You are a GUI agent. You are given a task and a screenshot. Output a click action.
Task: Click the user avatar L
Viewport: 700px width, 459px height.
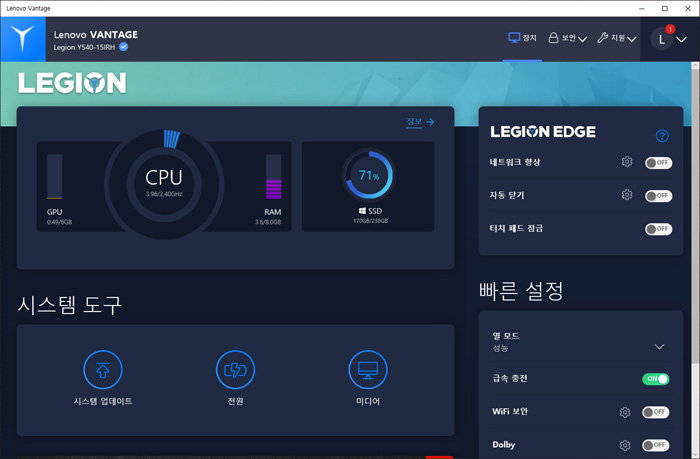(x=662, y=39)
